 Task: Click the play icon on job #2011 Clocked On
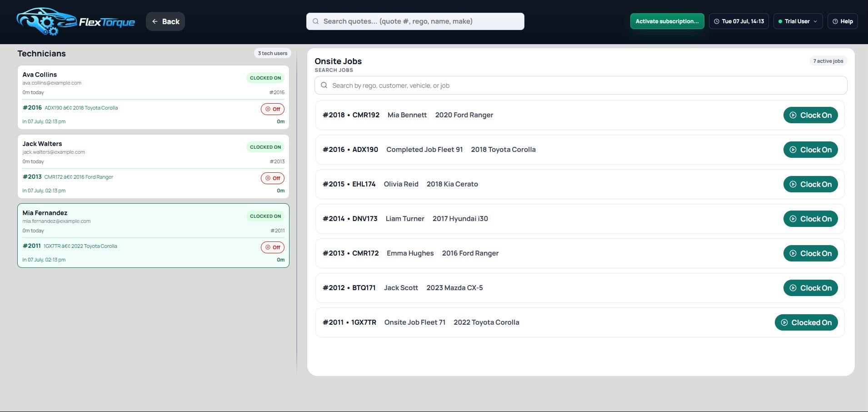(x=784, y=322)
